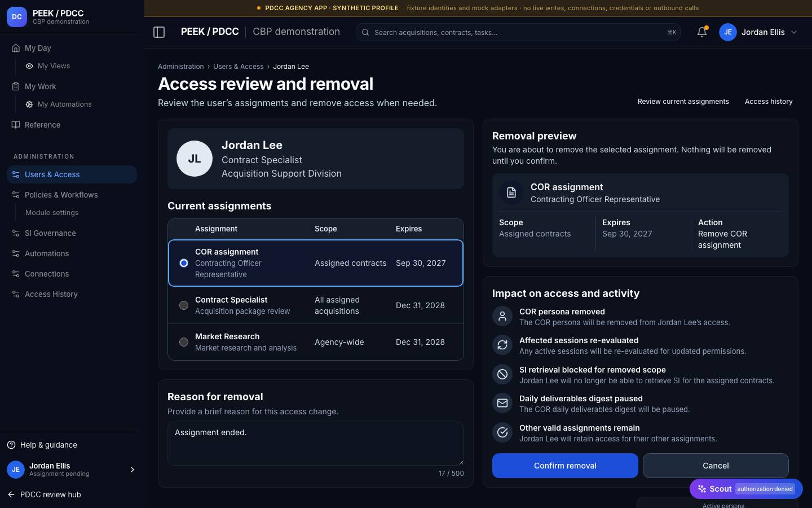The height and width of the screenshot is (508, 812).
Task: Click the DC app logo badge
Action: tap(17, 17)
